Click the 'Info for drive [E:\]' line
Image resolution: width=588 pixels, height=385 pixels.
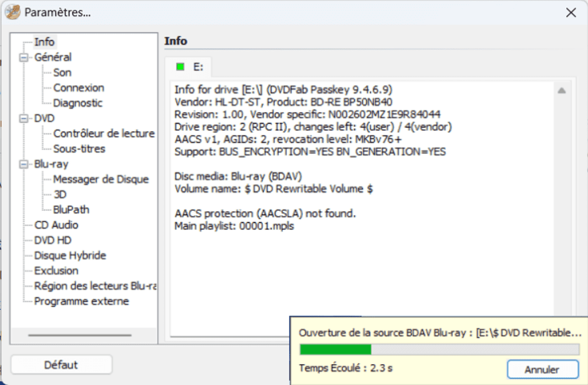click(283, 90)
